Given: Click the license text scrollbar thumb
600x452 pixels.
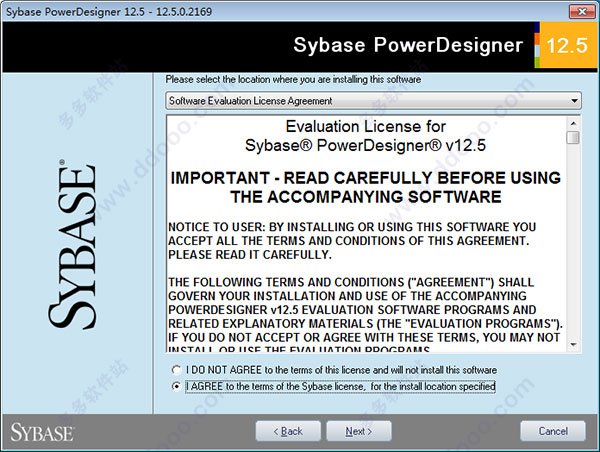Looking at the screenshot, I should coord(573,137).
